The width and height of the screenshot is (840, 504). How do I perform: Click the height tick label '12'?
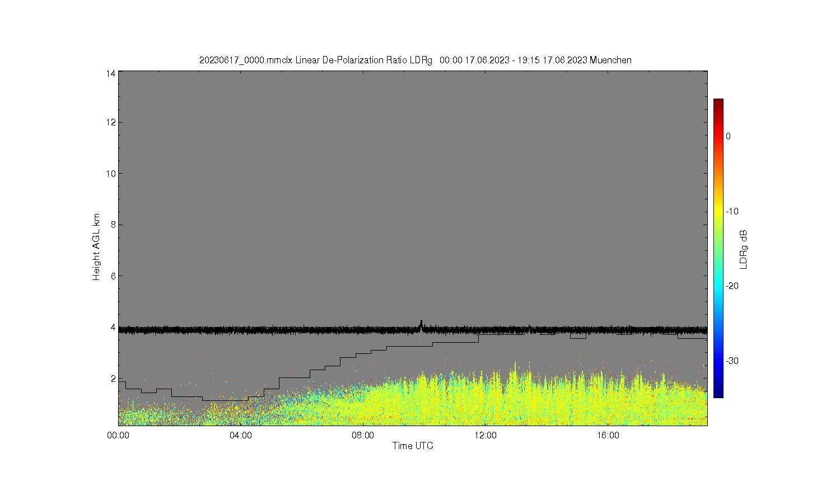(x=111, y=122)
